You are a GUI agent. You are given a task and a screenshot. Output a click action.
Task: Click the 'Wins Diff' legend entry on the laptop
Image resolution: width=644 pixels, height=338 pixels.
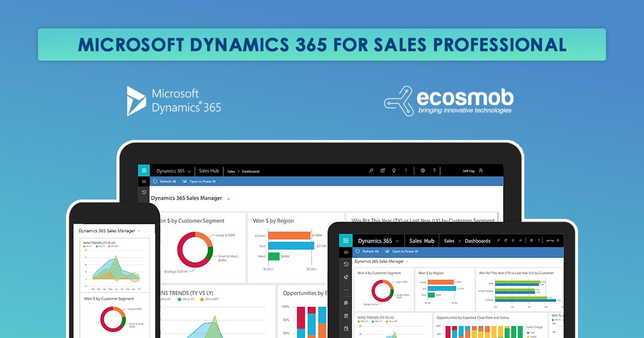point(210,299)
